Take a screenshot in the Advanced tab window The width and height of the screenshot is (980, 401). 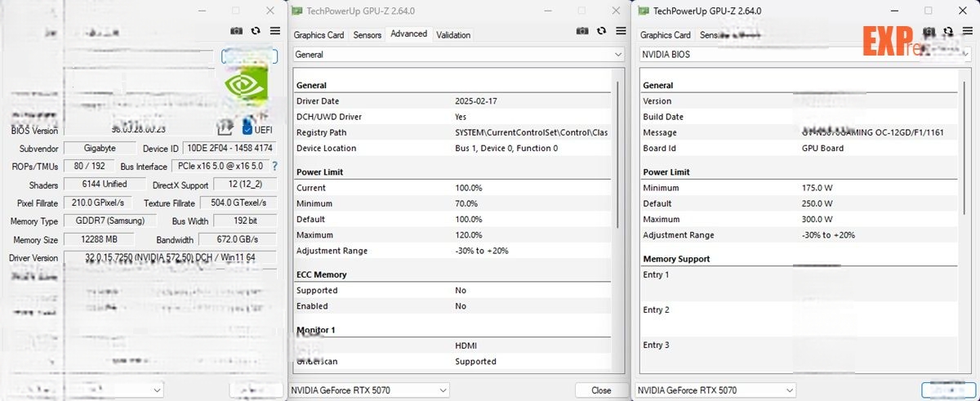click(582, 31)
